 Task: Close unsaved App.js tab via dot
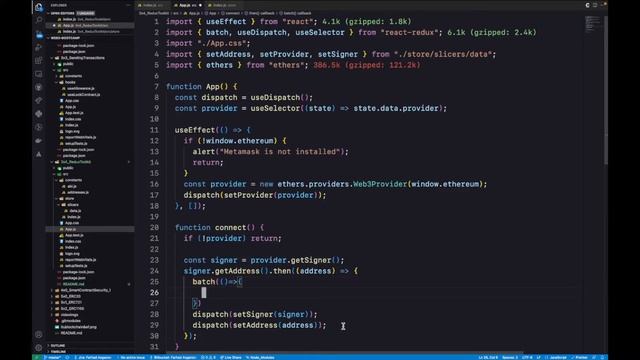pos(200,5)
